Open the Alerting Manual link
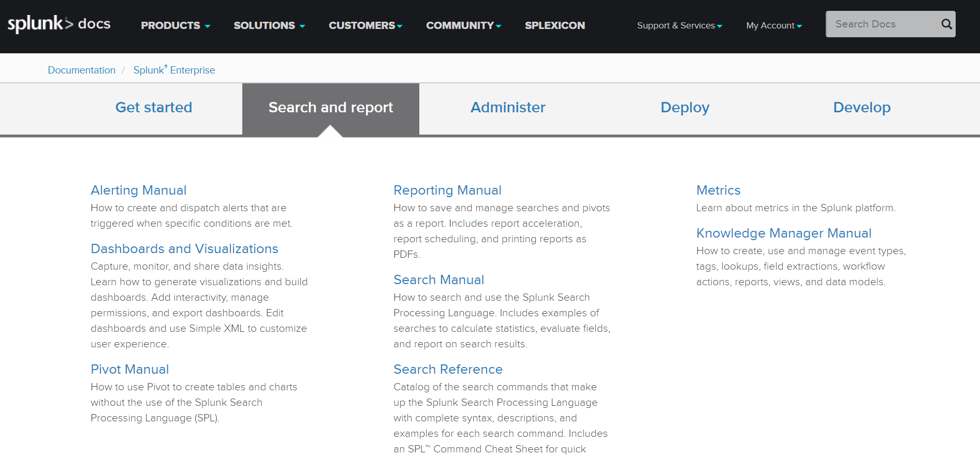980x456 pixels. click(139, 190)
